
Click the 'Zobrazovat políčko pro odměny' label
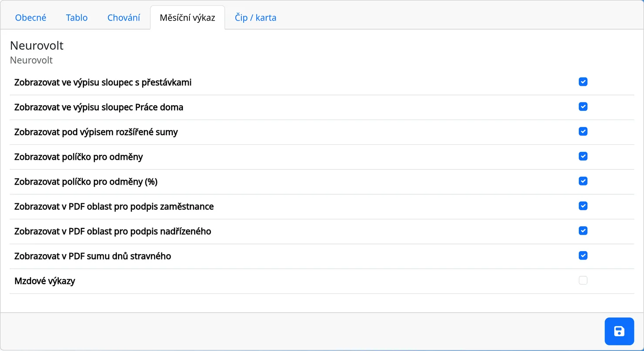[78, 157]
